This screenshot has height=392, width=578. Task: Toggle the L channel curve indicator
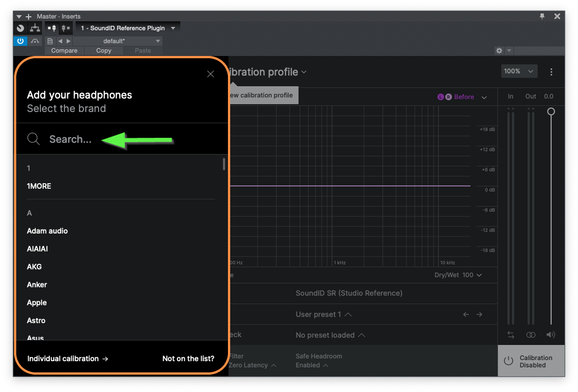[x=441, y=97]
